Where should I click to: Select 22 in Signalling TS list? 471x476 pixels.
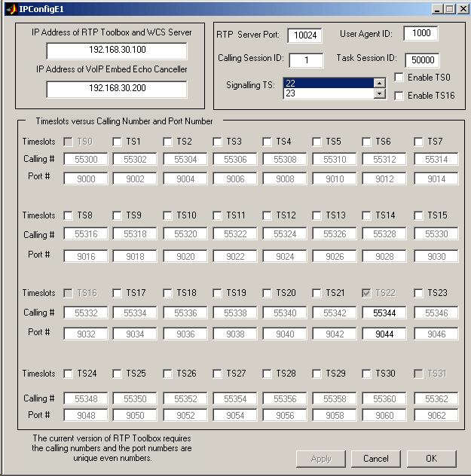pos(329,83)
